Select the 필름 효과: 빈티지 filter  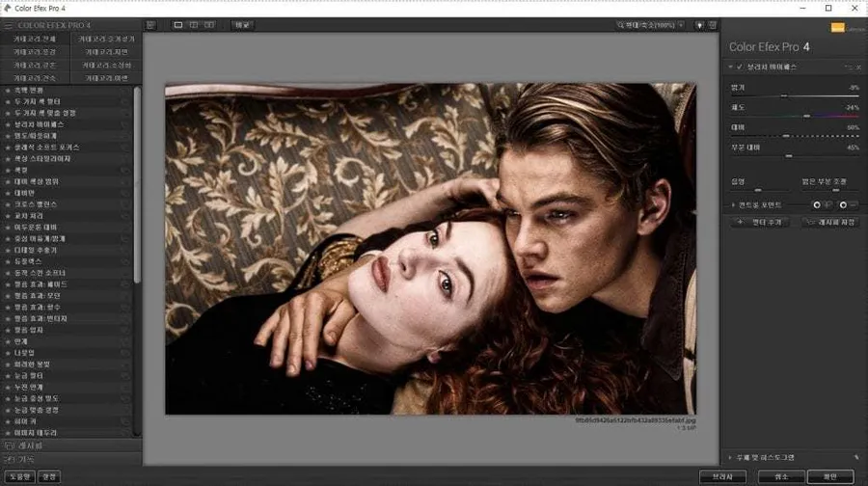click(x=67, y=319)
